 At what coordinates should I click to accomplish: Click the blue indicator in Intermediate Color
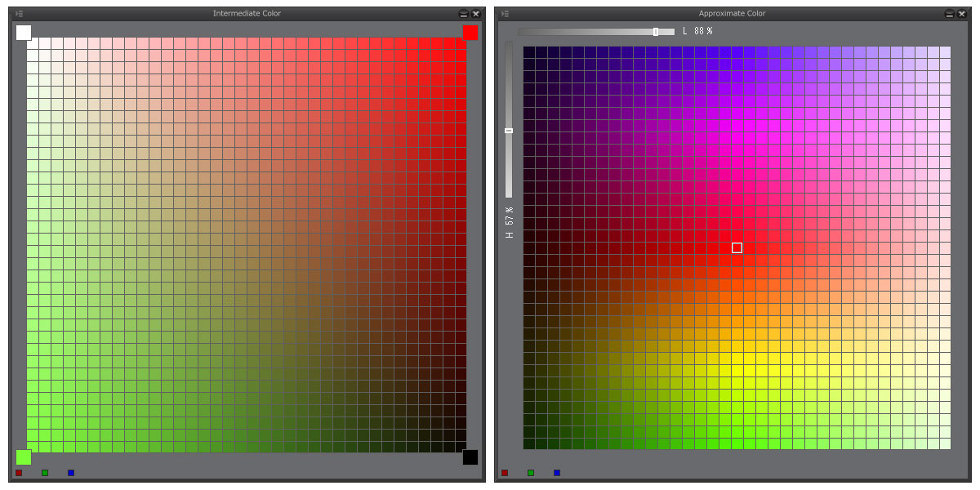click(x=71, y=473)
